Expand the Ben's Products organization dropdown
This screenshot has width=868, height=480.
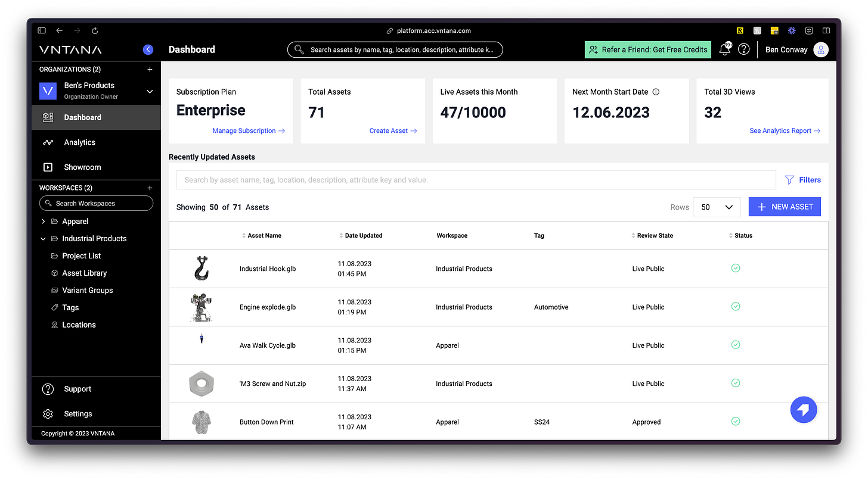150,91
